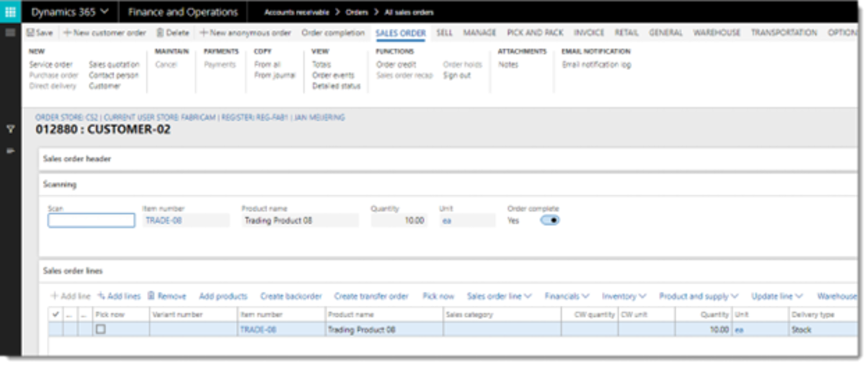Click the select-all checkmark grid header
The height and width of the screenshot is (366, 868).
(x=56, y=315)
